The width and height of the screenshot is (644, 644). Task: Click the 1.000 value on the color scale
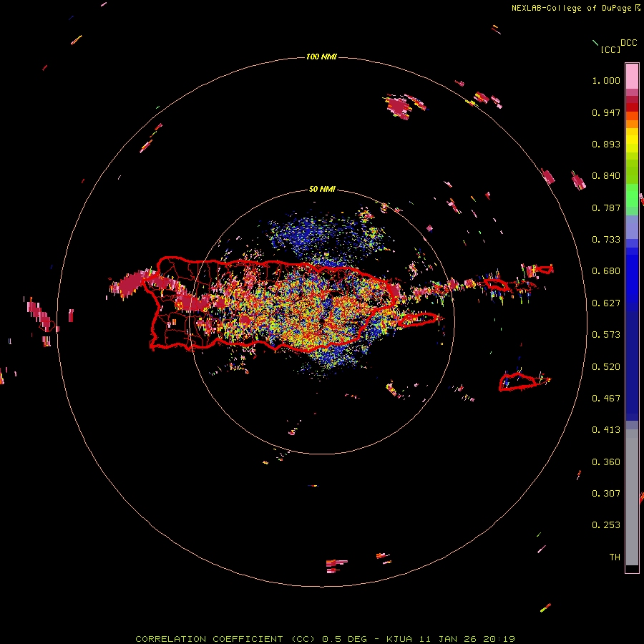click(606, 80)
